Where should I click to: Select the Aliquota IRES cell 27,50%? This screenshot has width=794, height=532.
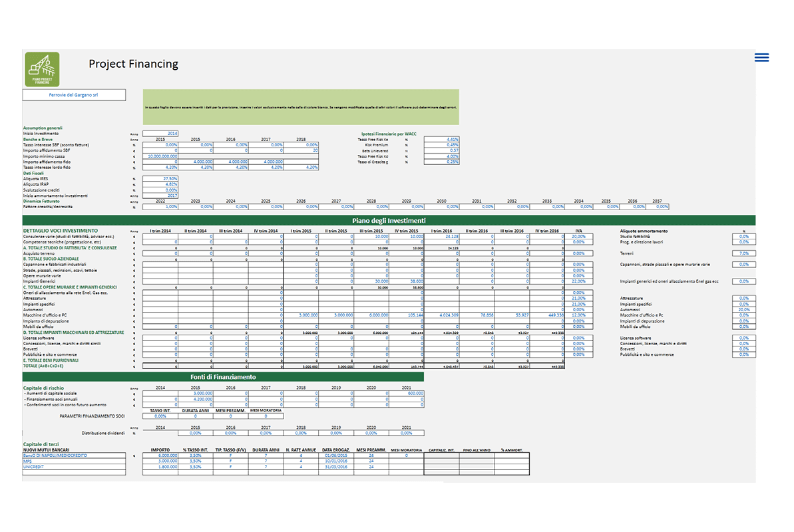coord(160,179)
